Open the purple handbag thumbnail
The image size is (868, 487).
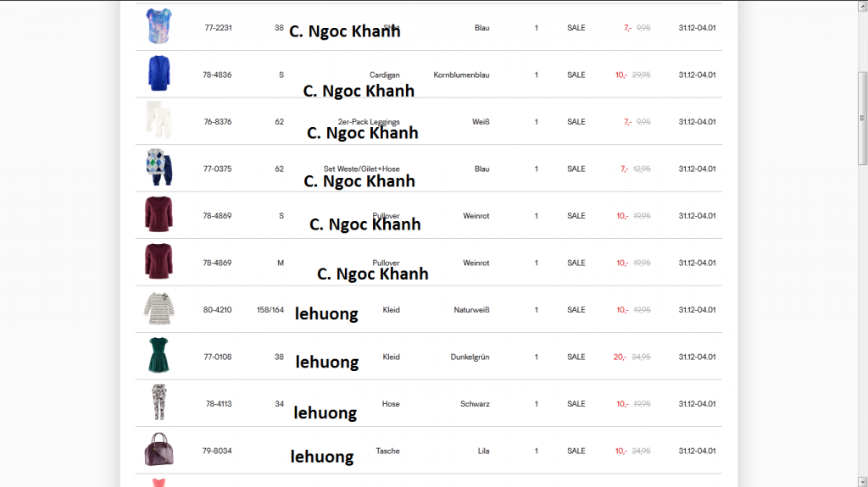(x=159, y=450)
